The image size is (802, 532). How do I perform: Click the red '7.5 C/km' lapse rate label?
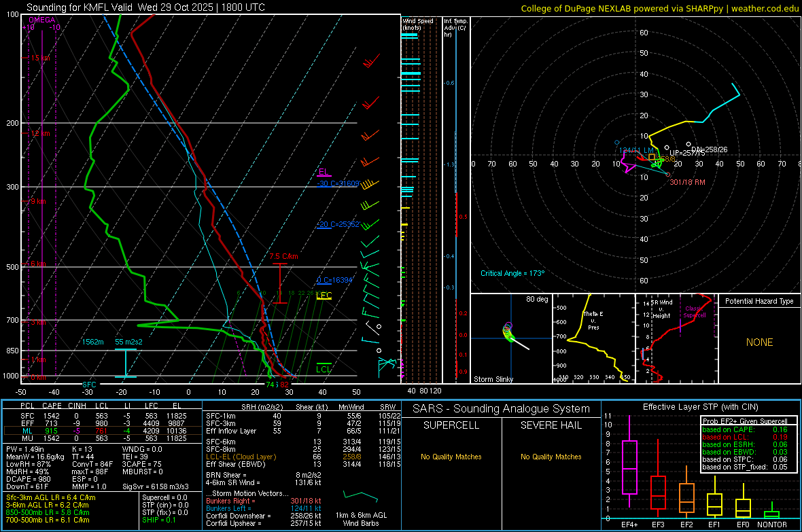click(283, 256)
